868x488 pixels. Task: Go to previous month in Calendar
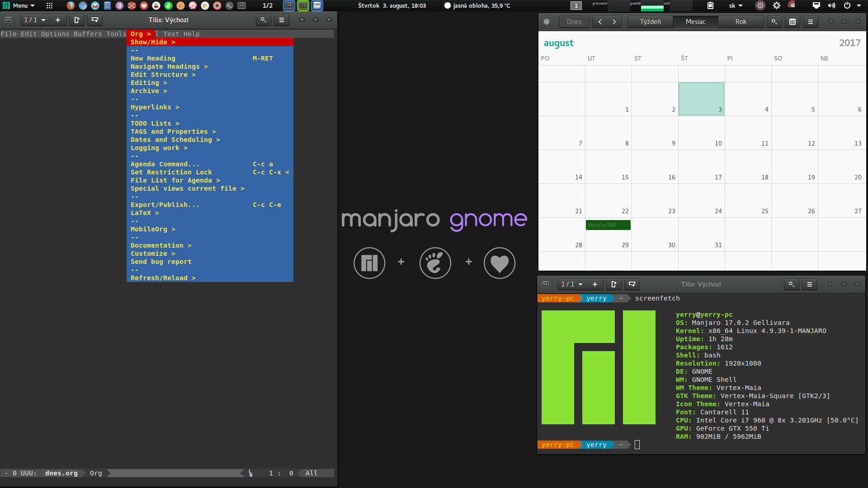pyautogui.click(x=599, y=22)
